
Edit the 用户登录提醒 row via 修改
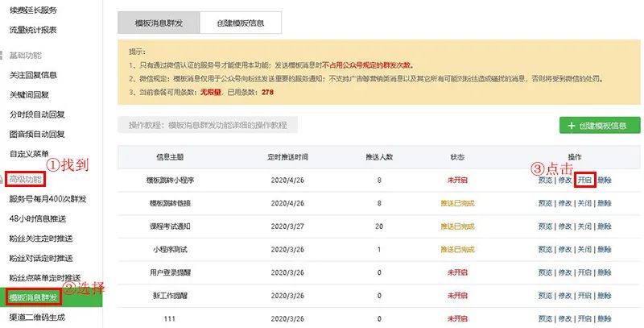tap(565, 272)
